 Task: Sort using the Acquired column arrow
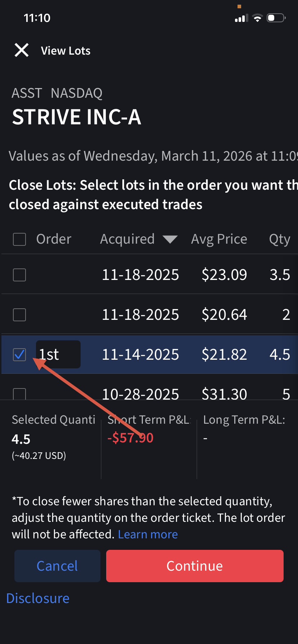tap(170, 239)
